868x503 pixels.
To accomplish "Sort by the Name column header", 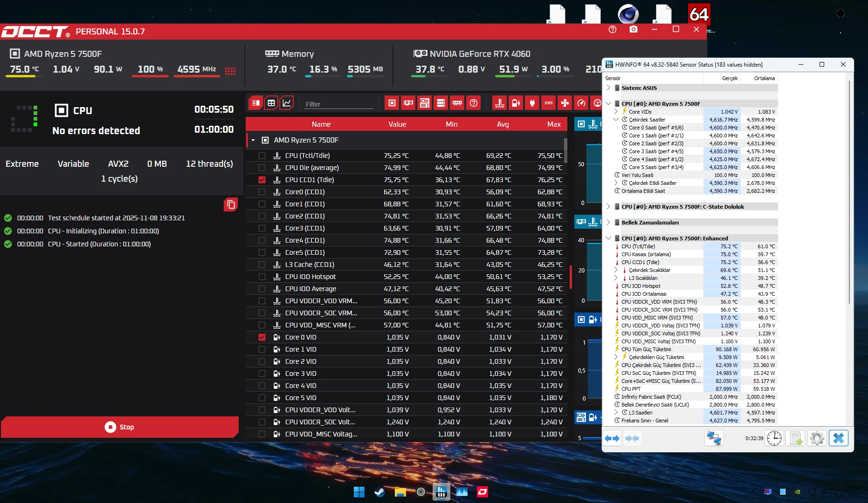I will [x=321, y=124].
